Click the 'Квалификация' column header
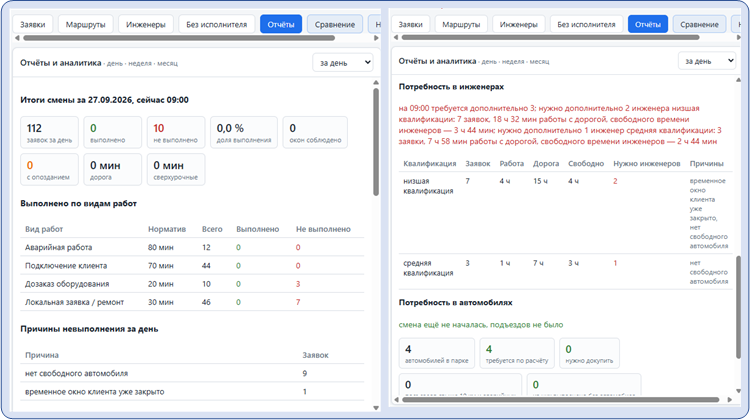Screen dimensions: 751x420 430,163
